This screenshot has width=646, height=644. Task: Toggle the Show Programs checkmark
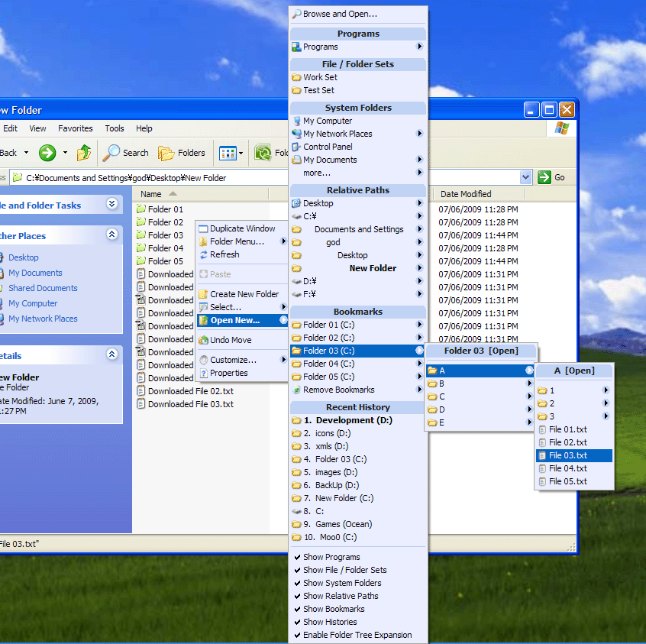point(296,557)
